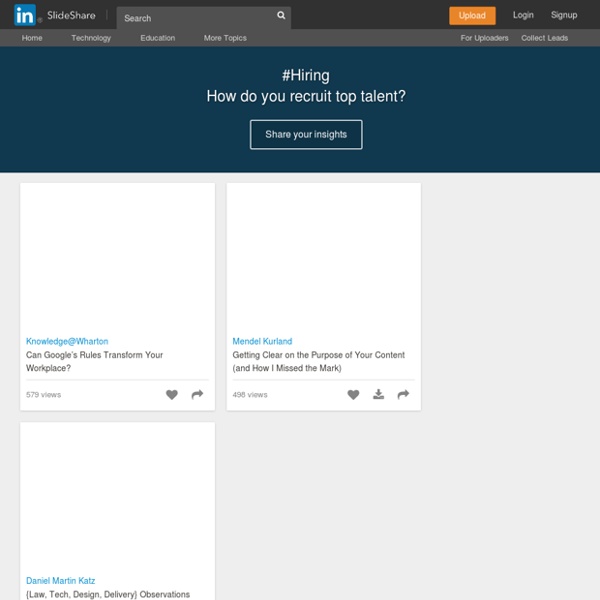Open the Knowledge@Wharton author profile
The width and height of the screenshot is (600, 600).
[67, 341]
